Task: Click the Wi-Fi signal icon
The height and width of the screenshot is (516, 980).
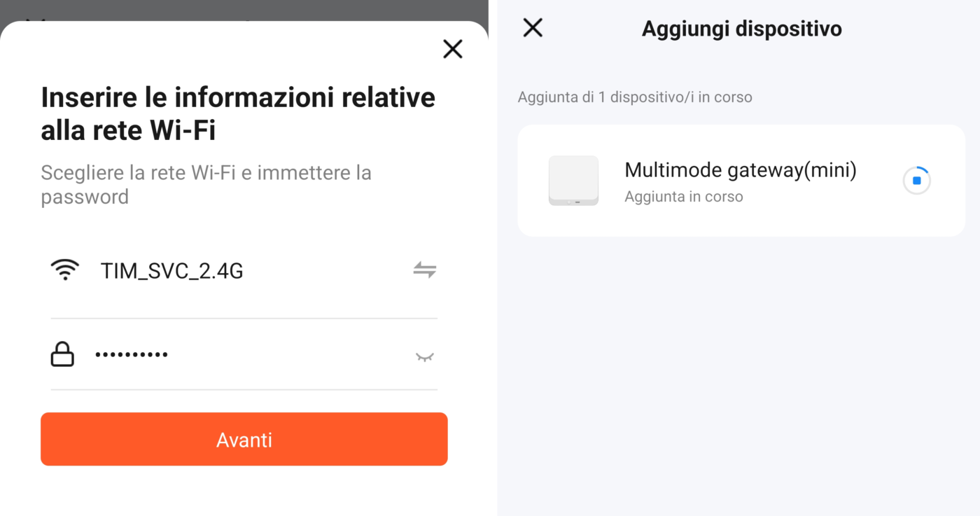Action: pyautogui.click(x=65, y=270)
